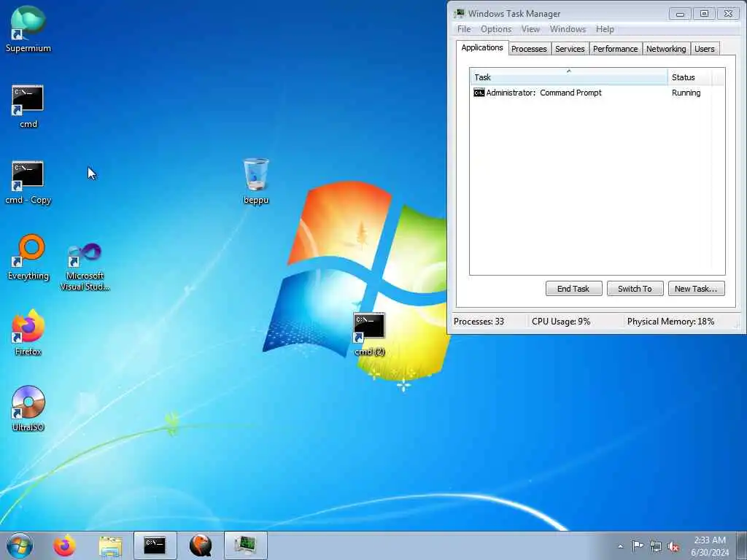Viewport: 747px width, 560px height.
Task: Open the Windows menu in Task Manager
Action: pos(568,29)
